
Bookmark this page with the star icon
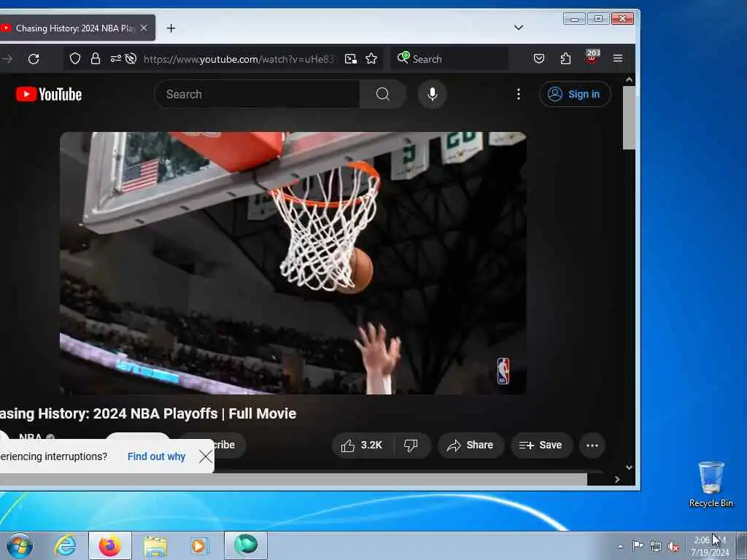click(x=371, y=58)
